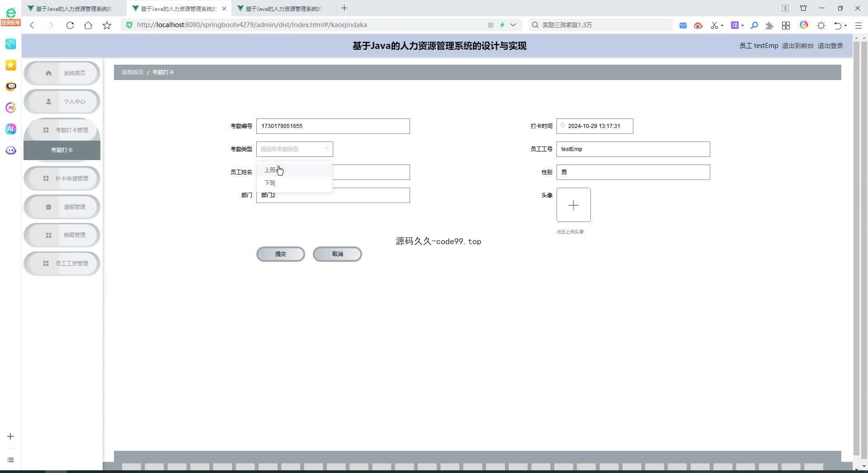
Task: Choose 上班 from dropdown list
Action: 294,170
